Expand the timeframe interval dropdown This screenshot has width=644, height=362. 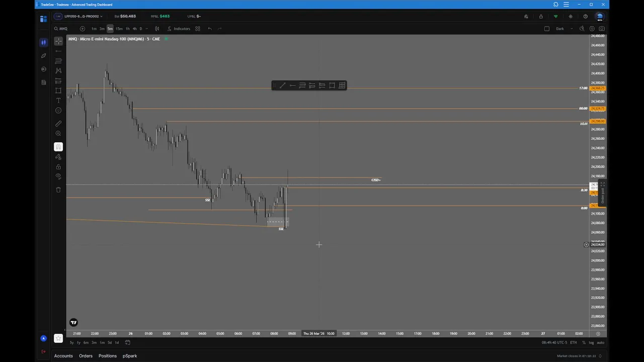click(146, 29)
